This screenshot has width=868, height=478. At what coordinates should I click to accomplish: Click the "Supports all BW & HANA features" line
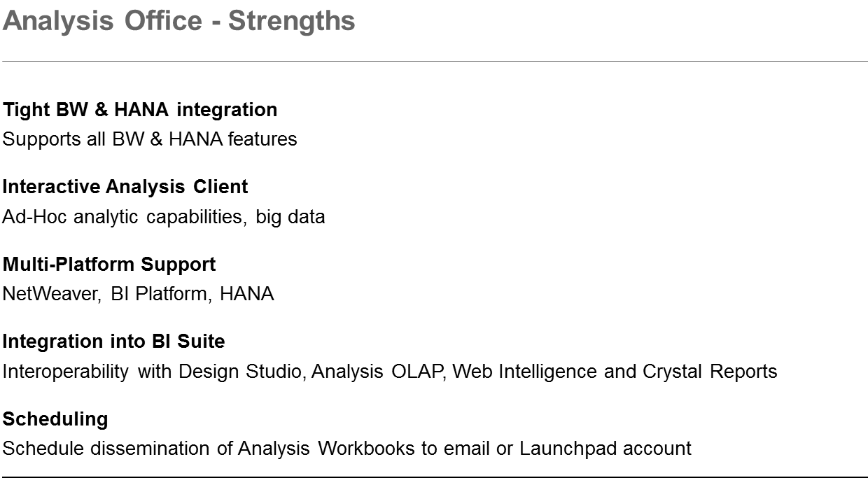pos(150,139)
